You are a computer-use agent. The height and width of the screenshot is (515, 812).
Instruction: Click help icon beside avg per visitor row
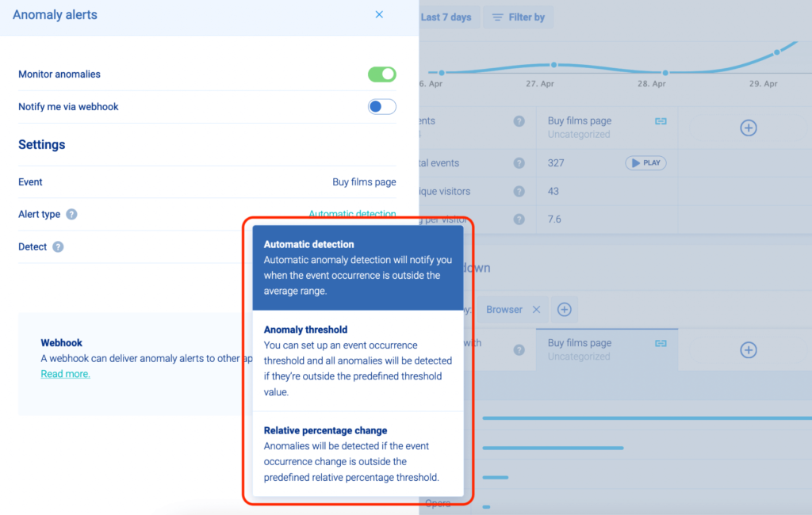click(x=519, y=219)
